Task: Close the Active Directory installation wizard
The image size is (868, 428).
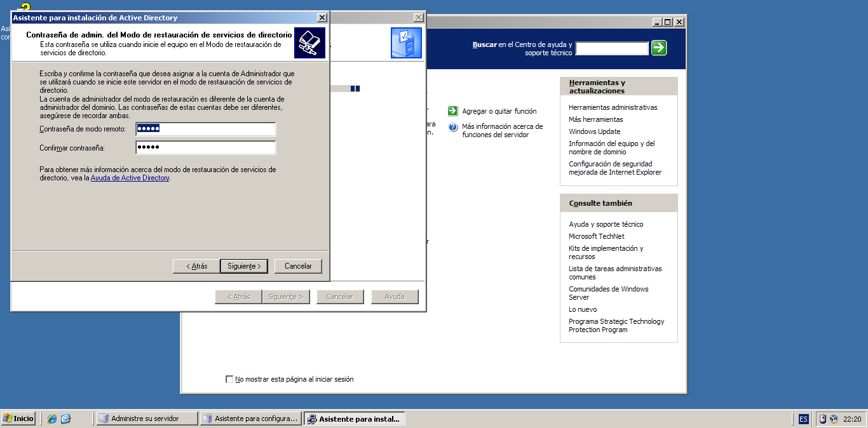Action: point(322,18)
